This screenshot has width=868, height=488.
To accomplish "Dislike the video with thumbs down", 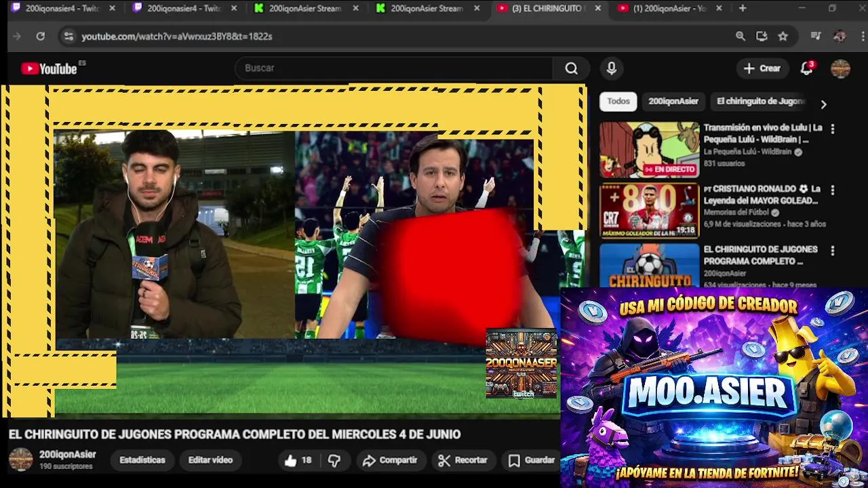I will point(334,460).
